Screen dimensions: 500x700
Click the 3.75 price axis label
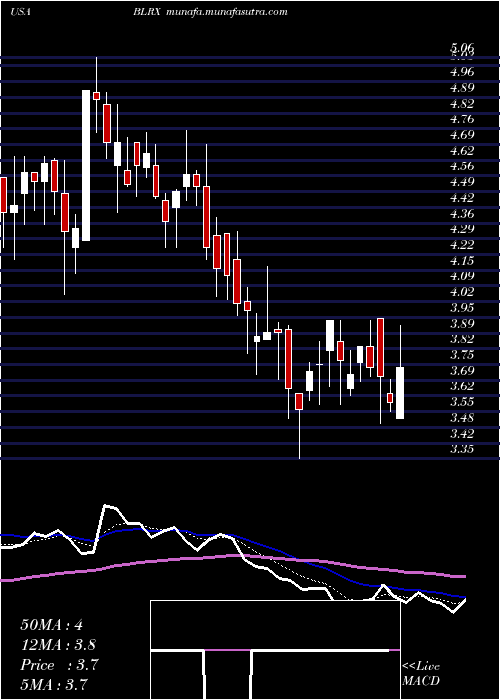[x=462, y=354]
